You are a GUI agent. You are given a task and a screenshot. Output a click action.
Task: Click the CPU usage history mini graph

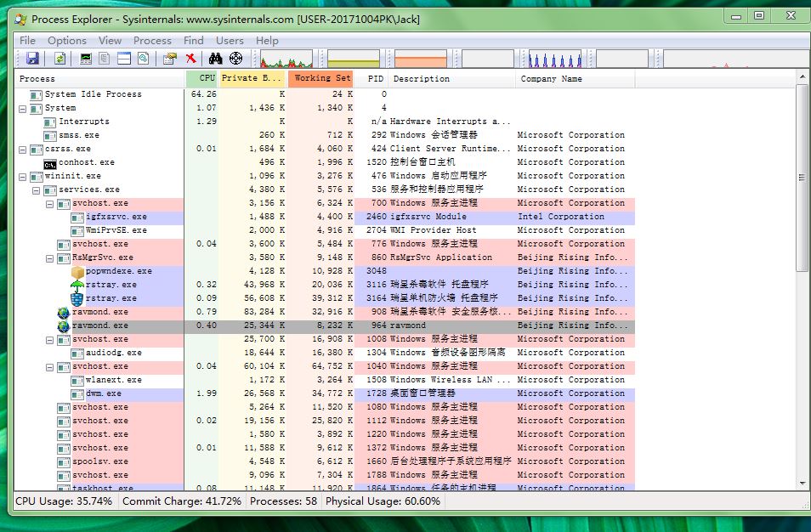[x=286, y=59]
